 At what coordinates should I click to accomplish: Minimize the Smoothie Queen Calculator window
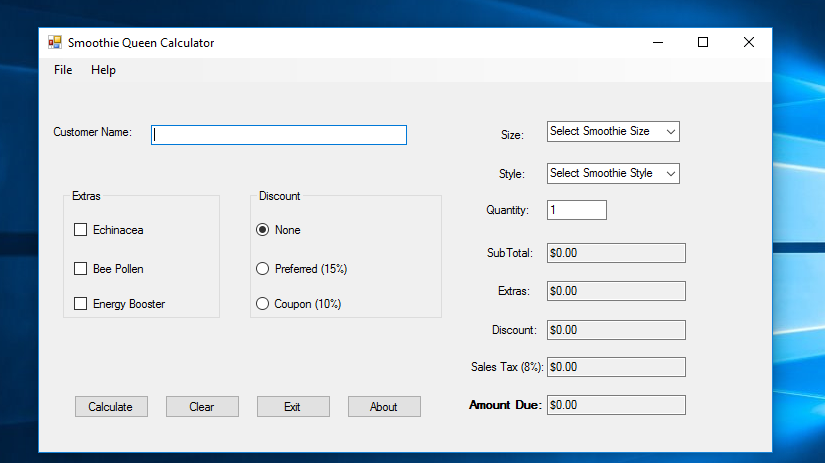pos(658,43)
